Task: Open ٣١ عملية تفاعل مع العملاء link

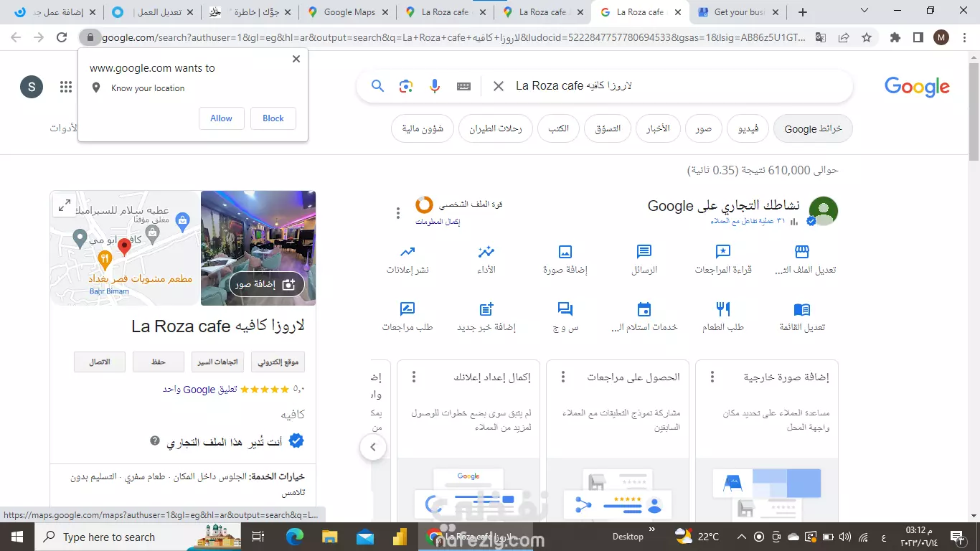Action: pyautogui.click(x=748, y=222)
